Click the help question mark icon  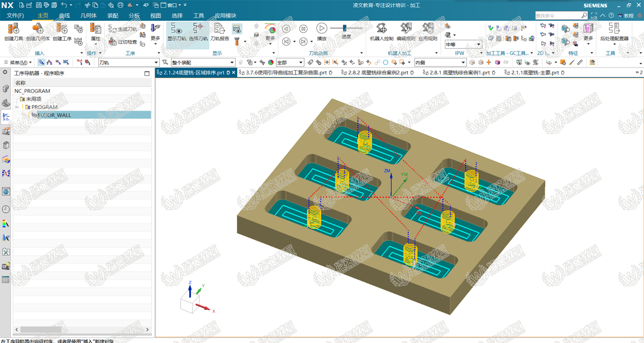612,16
